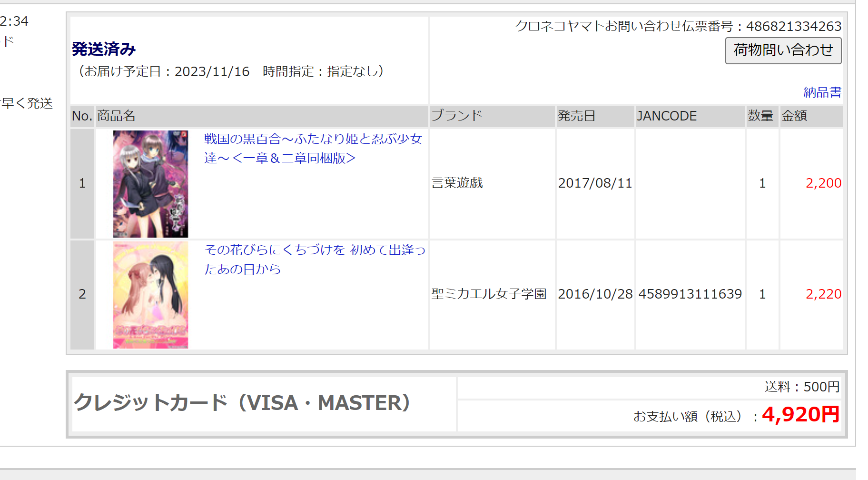Click the 言葉遊戯 brand cell

pos(457,183)
